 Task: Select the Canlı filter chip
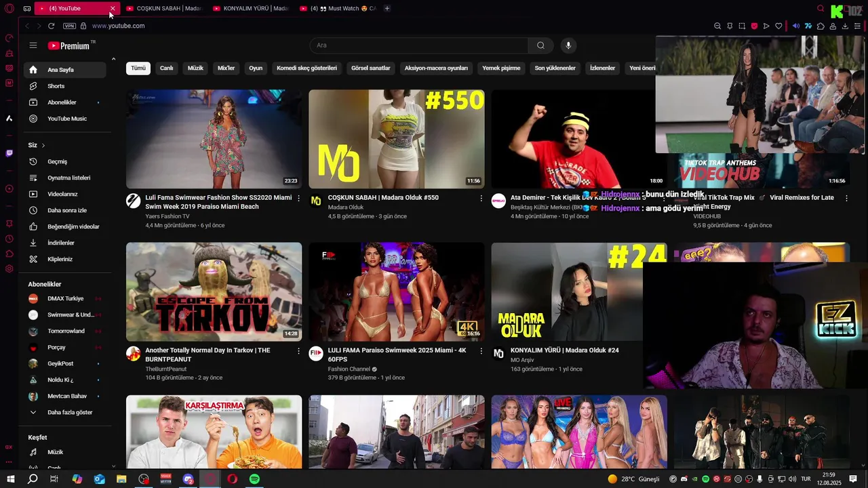pyautogui.click(x=166, y=68)
